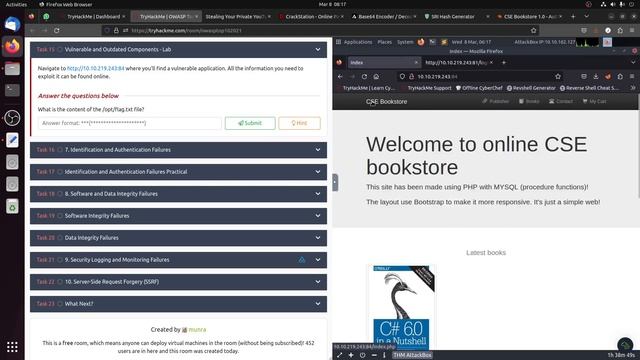The width and height of the screenshot is (640, 360).
Task: Switch to SRI Hash Generator tab
Action: click(456, 17)
